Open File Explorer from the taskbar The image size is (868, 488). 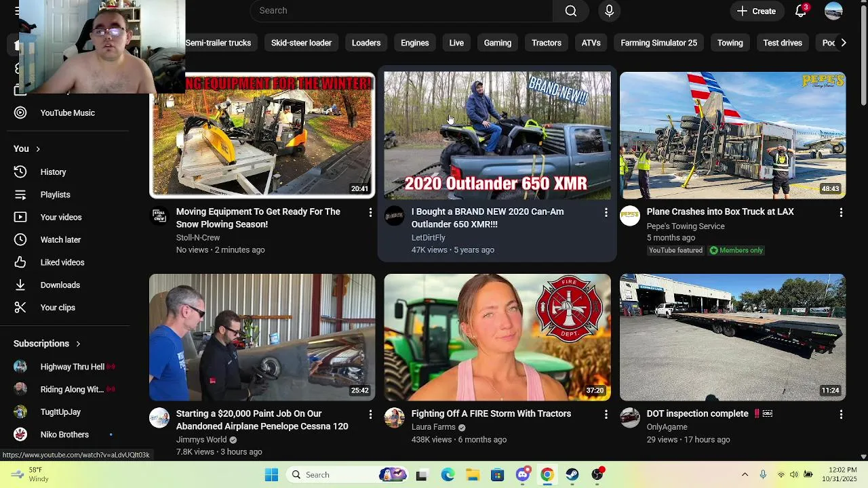473,474
